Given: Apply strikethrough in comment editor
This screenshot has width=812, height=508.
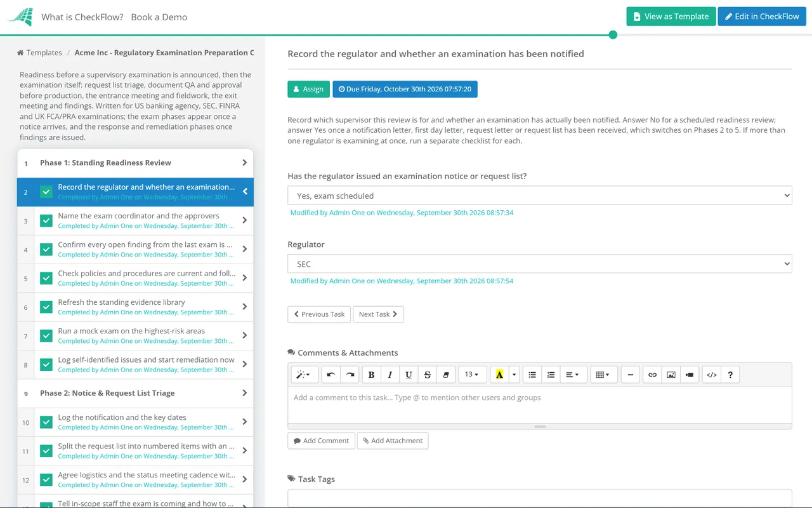Looking at the screenshot, I should [427, 375].
